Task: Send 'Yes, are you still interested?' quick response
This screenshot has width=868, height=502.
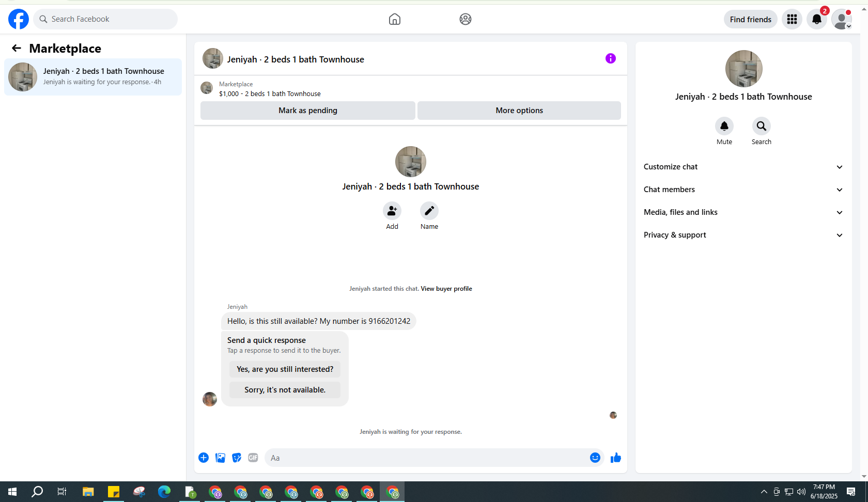Action: point(285,369)
